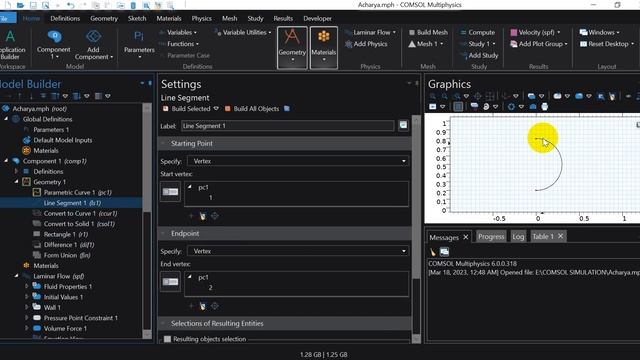The width and height of the screenshot is (640, 360).
Task: Open the Sketch ribbon tab
Action: click(x=137, y=18)
